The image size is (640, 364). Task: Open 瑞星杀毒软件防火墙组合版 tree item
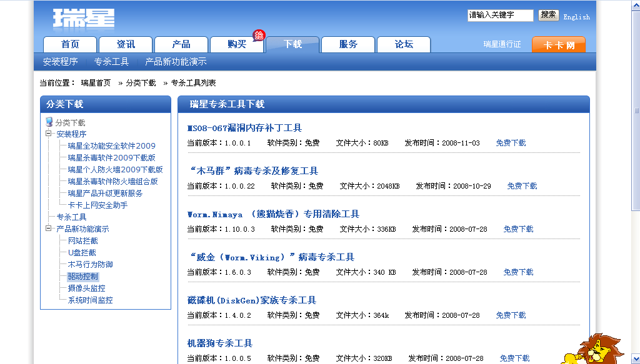[112, 182]
